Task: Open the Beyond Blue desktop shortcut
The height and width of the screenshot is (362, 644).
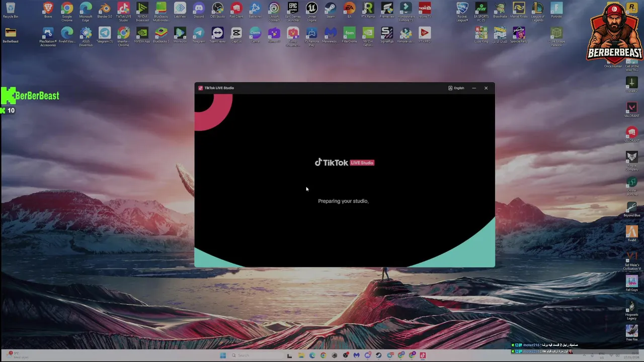Action: [632, 209]
